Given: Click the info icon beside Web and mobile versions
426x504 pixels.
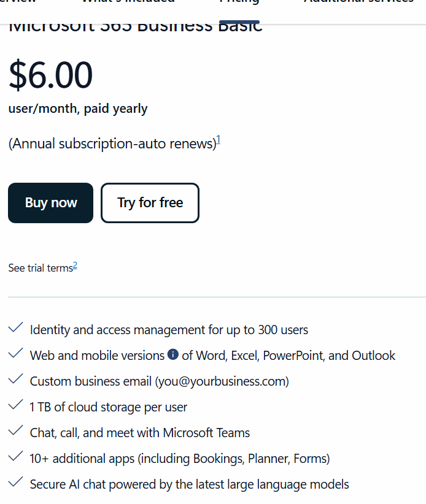Looking at the screenshot, I should click(173, 354).
